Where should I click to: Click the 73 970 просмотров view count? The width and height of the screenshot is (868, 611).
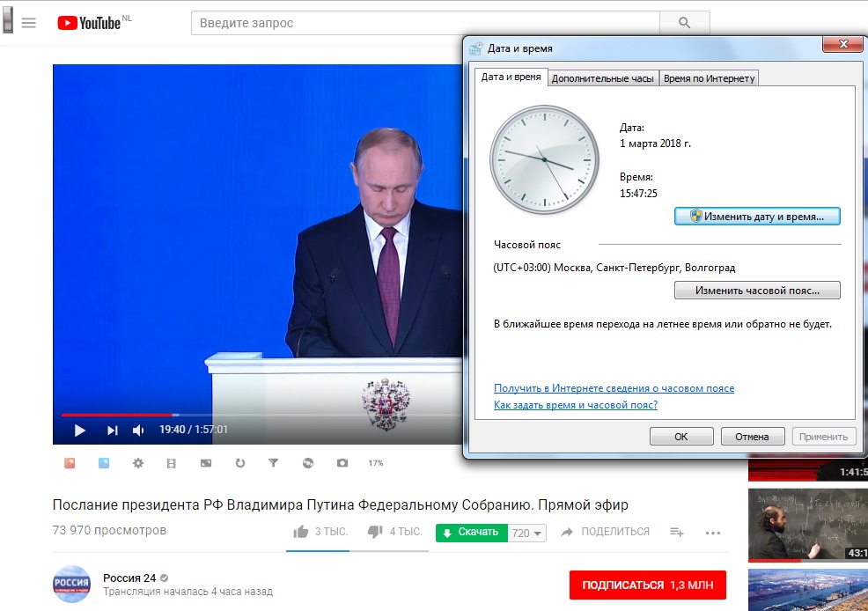click(x=110, y=530)
